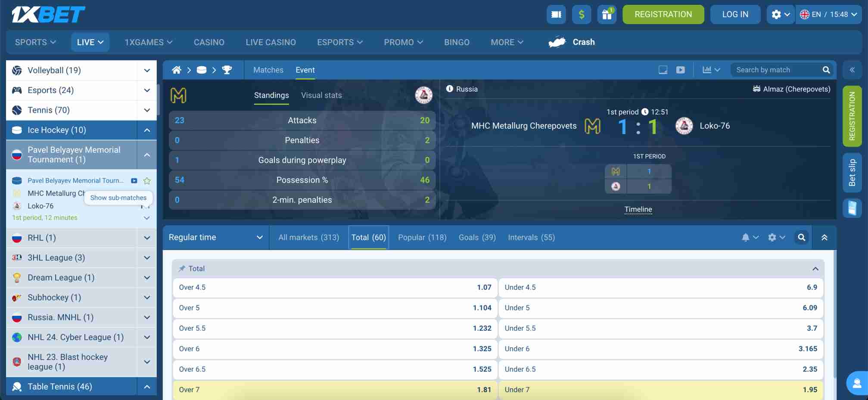This screenshot has height=400, width=868.
Task: Open the LIVE menu
Action: 90,42
